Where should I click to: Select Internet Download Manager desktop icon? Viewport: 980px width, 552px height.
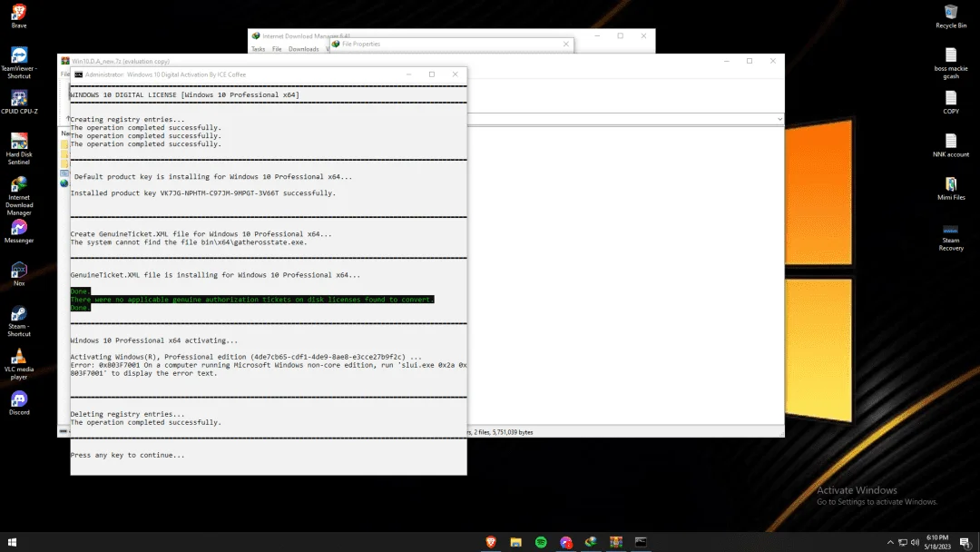19,196
